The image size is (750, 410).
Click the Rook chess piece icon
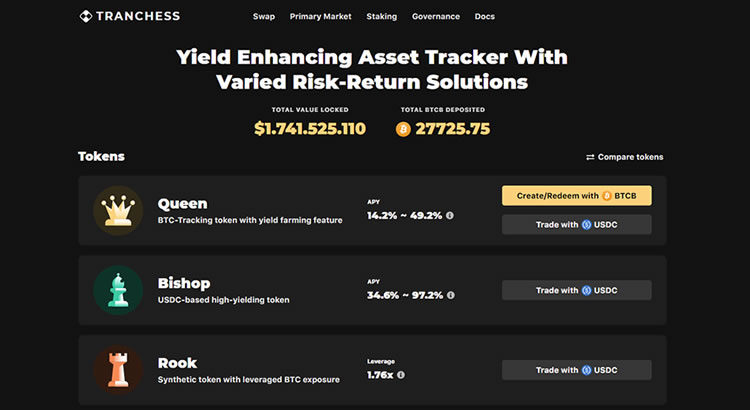coord(118,369)
